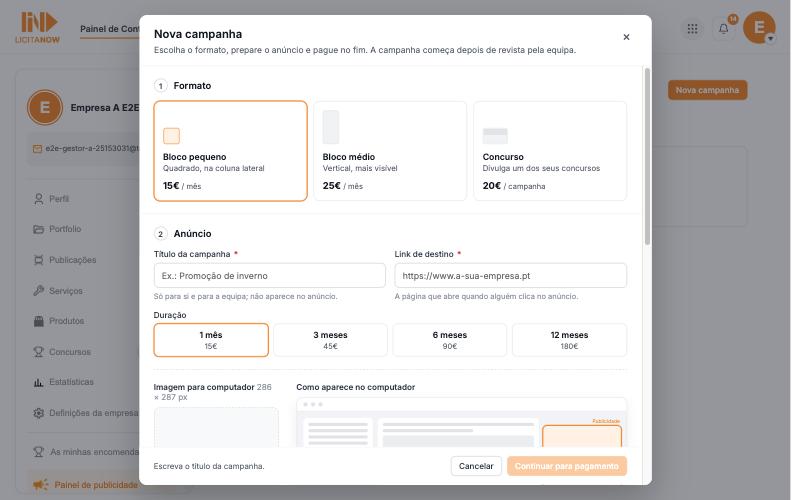Click the 'Formato' section heading
The height and width of the screenshot is (500, 800).
pos(192,86)
